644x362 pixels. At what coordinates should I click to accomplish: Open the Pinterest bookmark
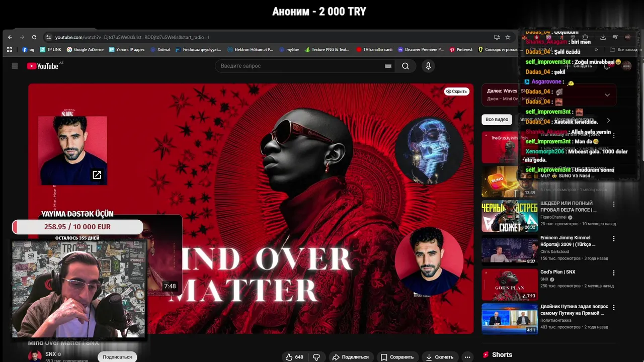(x=461, y=50)
